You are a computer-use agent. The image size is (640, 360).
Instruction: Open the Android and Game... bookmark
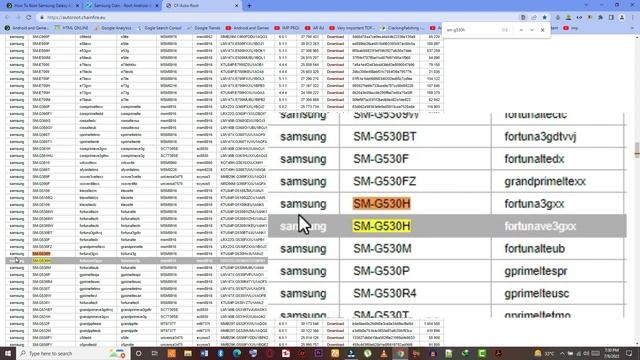click(27, 28)
